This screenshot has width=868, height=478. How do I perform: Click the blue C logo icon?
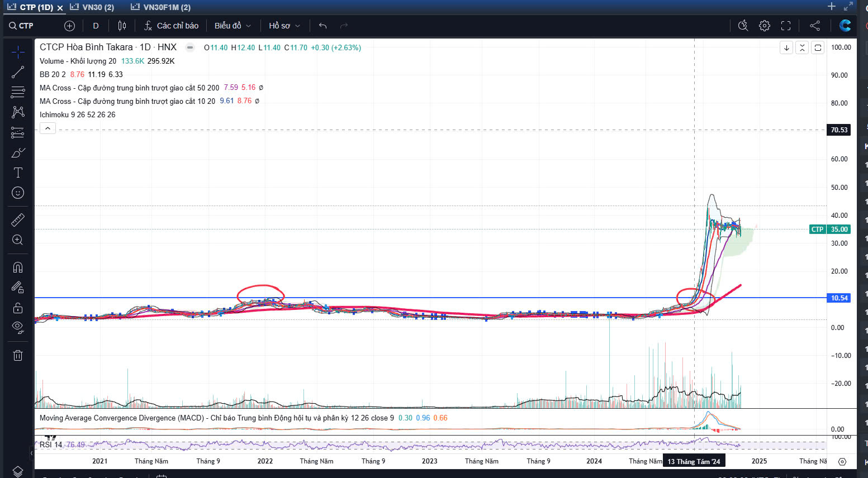tap(845, 26)
